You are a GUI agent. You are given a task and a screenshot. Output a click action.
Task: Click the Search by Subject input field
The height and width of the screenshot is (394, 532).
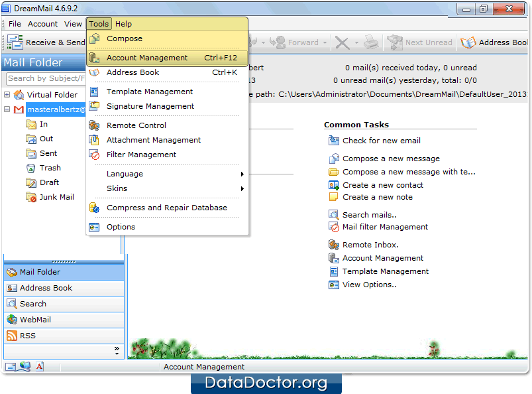click(46, 78)
